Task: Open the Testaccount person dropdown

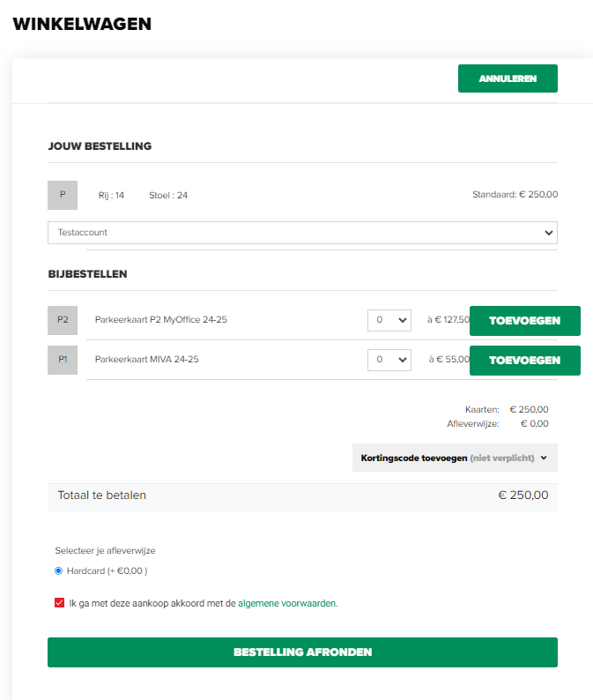Action: tap(302, 233)
